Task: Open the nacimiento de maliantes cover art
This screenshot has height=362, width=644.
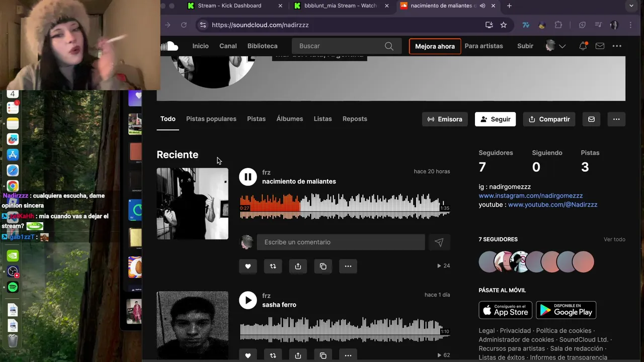Action: tap(192, 204)
